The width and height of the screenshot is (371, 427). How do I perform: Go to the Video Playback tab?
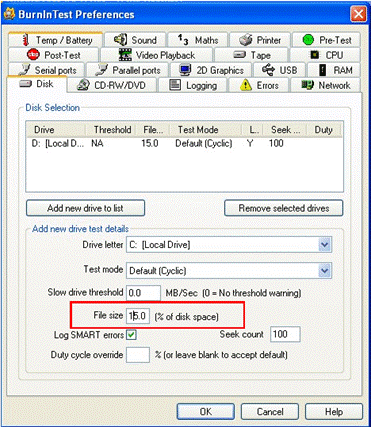coord(157,55)
